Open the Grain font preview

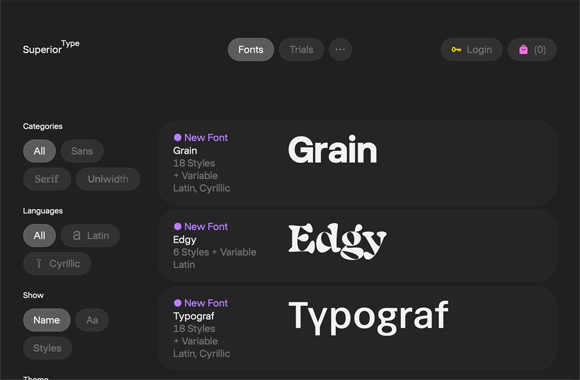(333, 150)
